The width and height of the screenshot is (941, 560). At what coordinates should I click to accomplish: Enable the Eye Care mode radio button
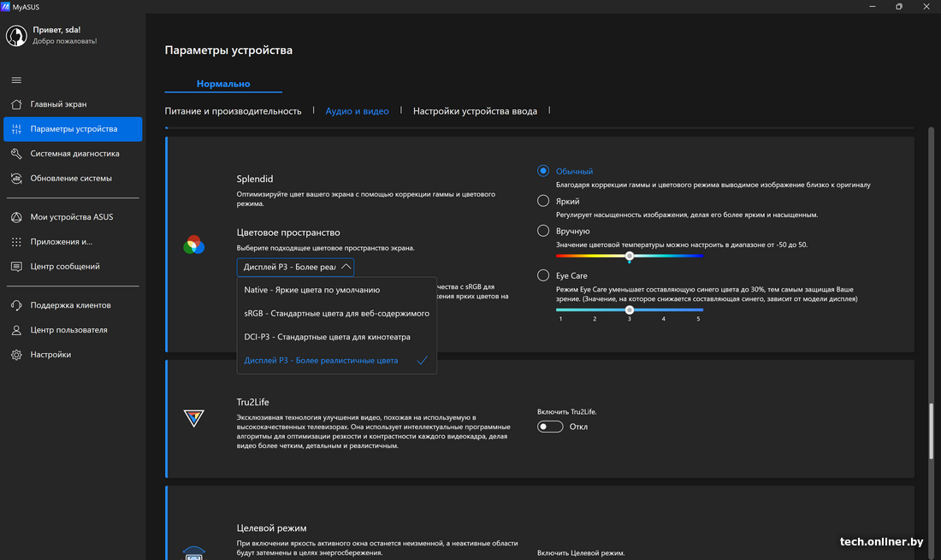[543, 275]
